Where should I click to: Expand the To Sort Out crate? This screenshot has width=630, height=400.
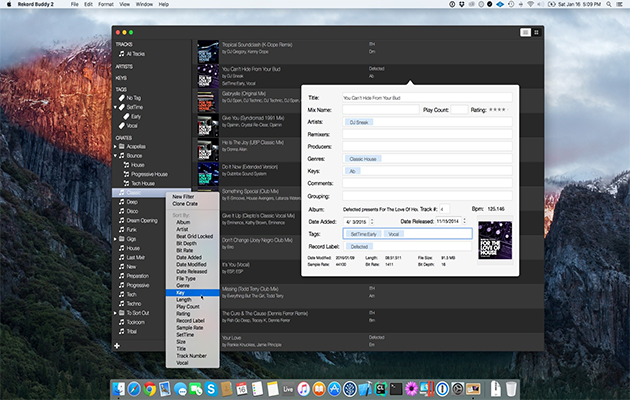click(117, 313)
